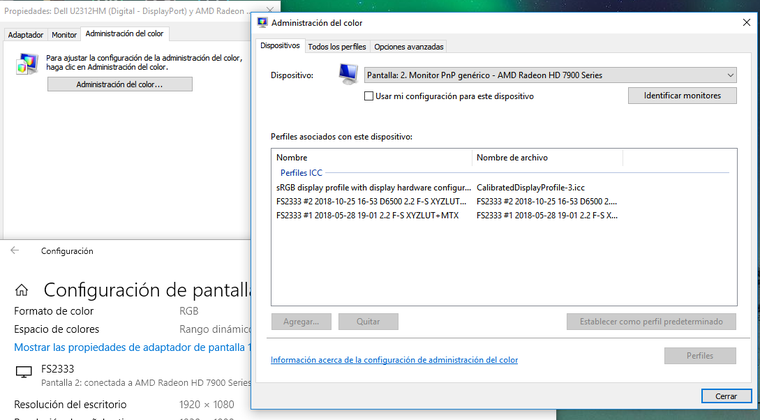760x420 pixels.
Task: Click the Espacio de colores label
Action: pyautogui.click(x=57, y=329)
